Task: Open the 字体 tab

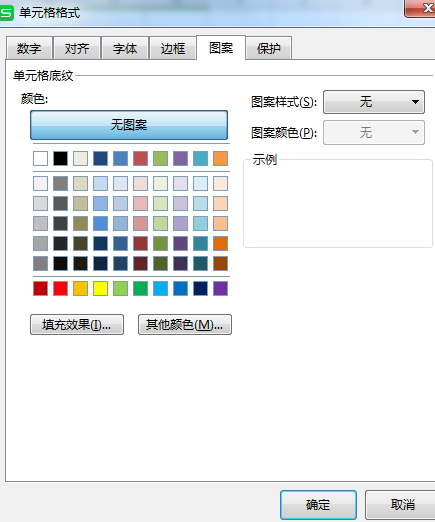Action: pyautogui.click(x=125, y=49)
